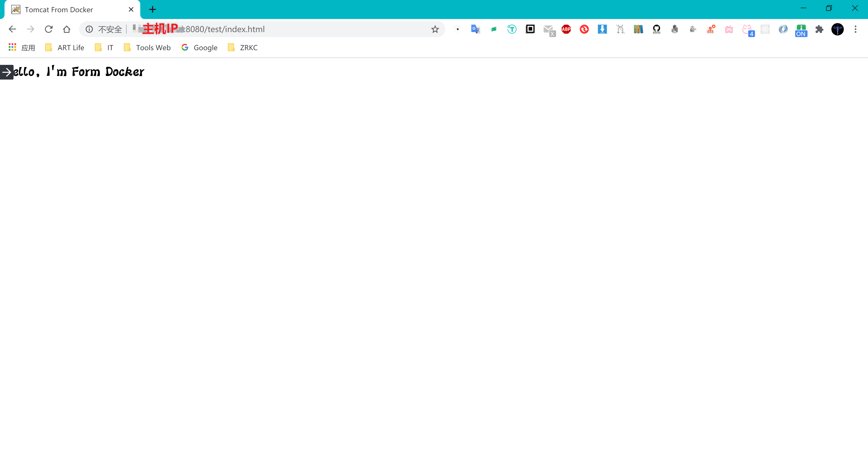
Task: Open the puzzle-piece Extensions menu
Action: pos(819,29)
